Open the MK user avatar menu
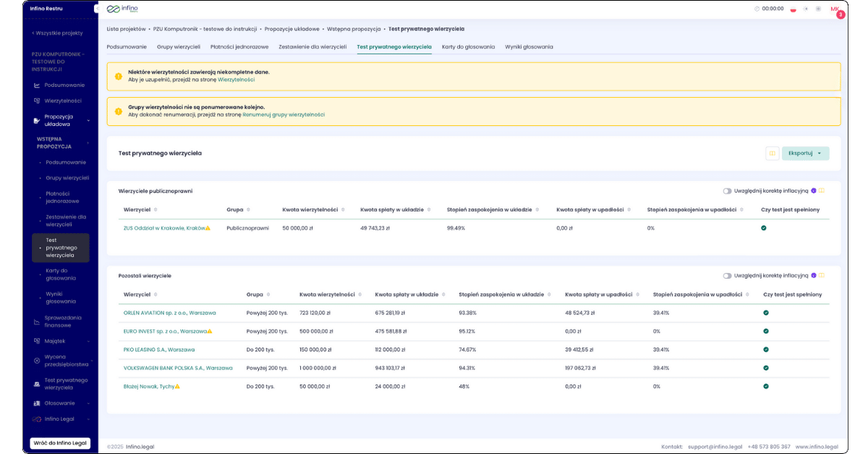Viewport: 868px width, 454px height. tap(835, 9)
